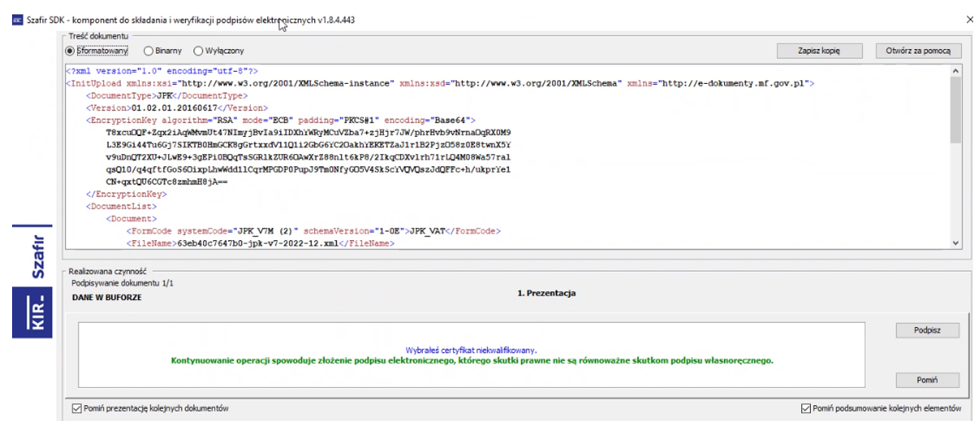Click the FileName line 63eb40c7647b0-jpk-v7-2022-12.xml
The width and height of the screenshot is (980, 430).
coord(262,244)
